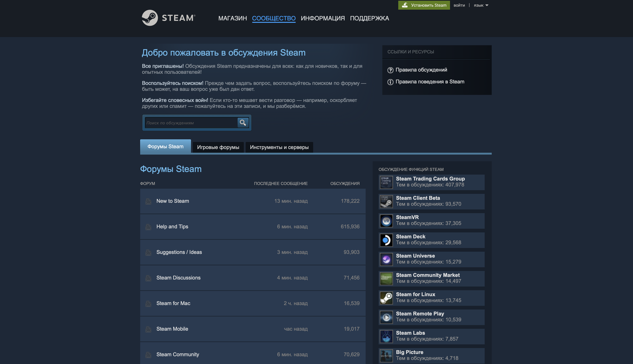Viewport: 633px width, 364px height.
Task: Click the Steam for Linux avatar
Action: click(386, 298)
